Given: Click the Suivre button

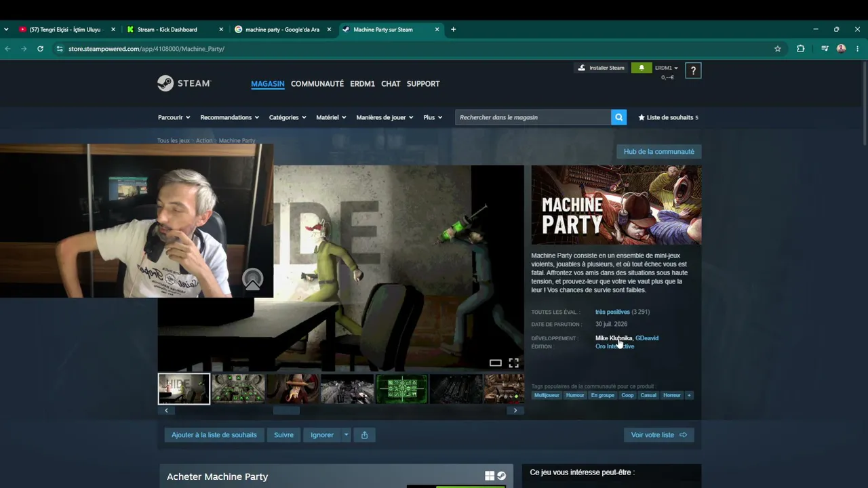Looking at the screenshot, I should (283, 435).
